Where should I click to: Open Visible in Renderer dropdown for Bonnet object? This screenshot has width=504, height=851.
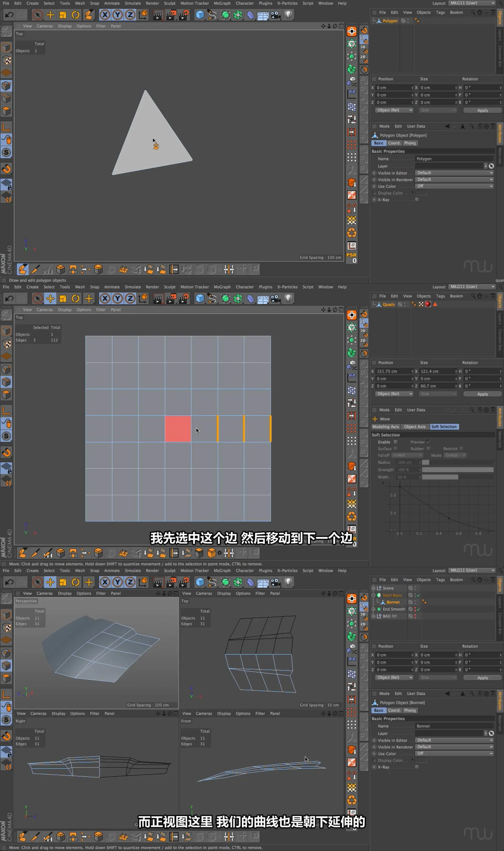point(454,747)
